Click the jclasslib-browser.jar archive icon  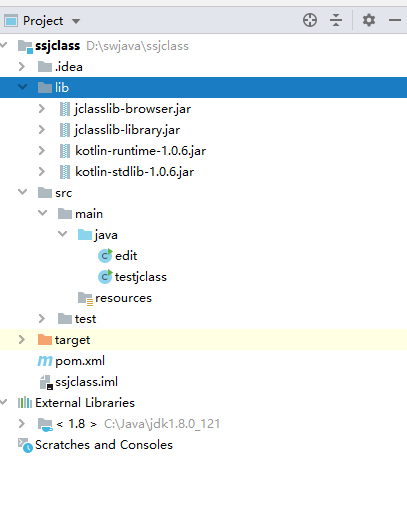[65, 109]
